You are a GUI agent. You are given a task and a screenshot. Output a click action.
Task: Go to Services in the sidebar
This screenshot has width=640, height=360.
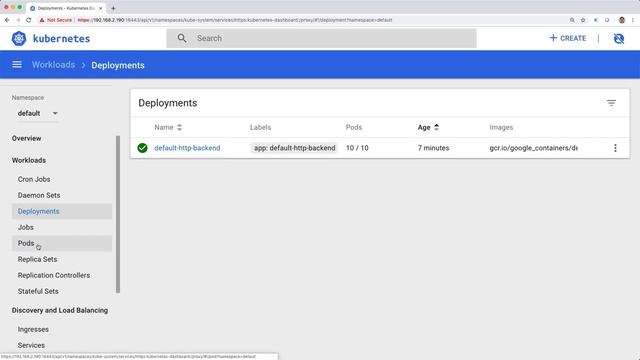click(x=31, y=345)
